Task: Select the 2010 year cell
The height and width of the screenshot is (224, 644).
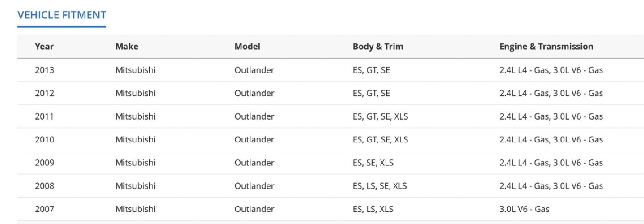Action: (x=44, y=140)
